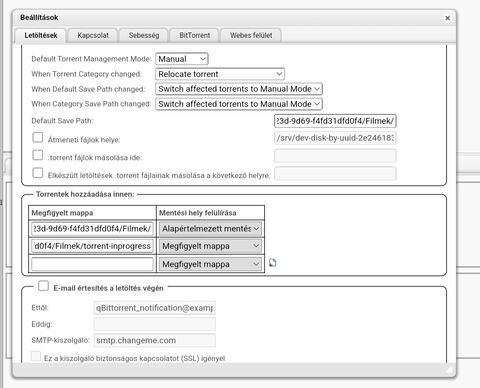This screenshot has height=388, width=480.
Task: Open Default Torrent Management Mode dropdown
Action: coord(182,59)
